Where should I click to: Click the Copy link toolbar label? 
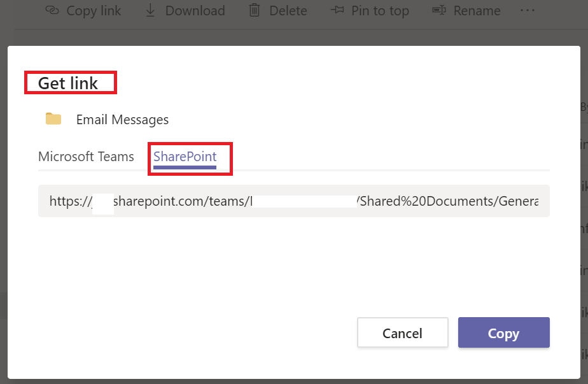[94, 11]
